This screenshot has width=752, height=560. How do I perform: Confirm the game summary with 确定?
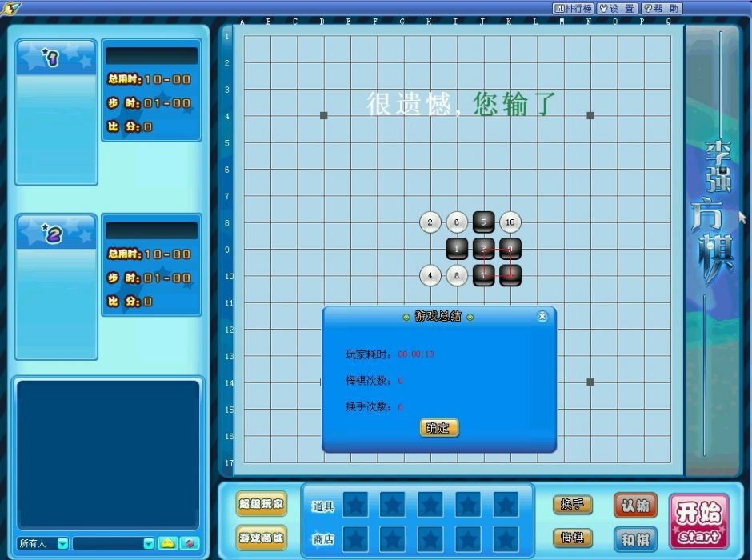(x=439, y=428)
